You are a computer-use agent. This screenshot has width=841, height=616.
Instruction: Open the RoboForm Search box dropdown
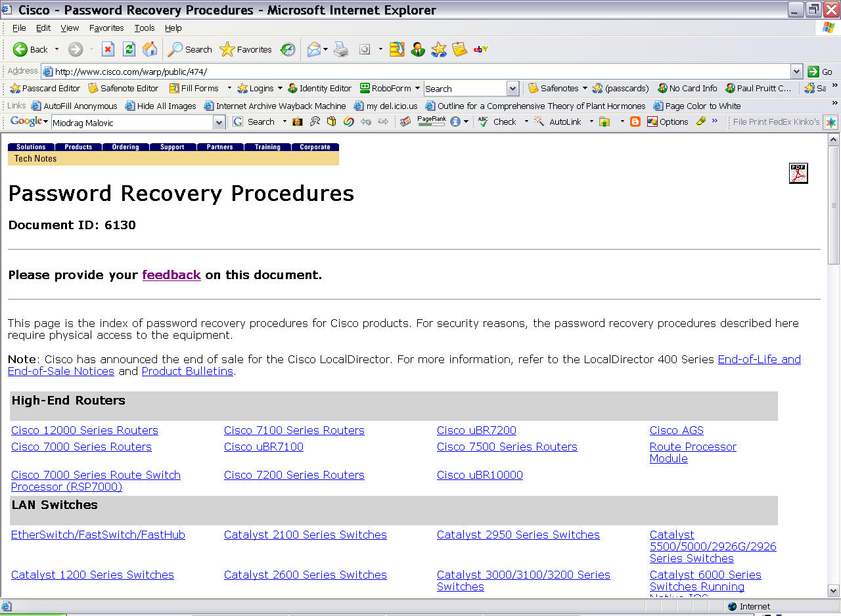[x=513, y=89]
